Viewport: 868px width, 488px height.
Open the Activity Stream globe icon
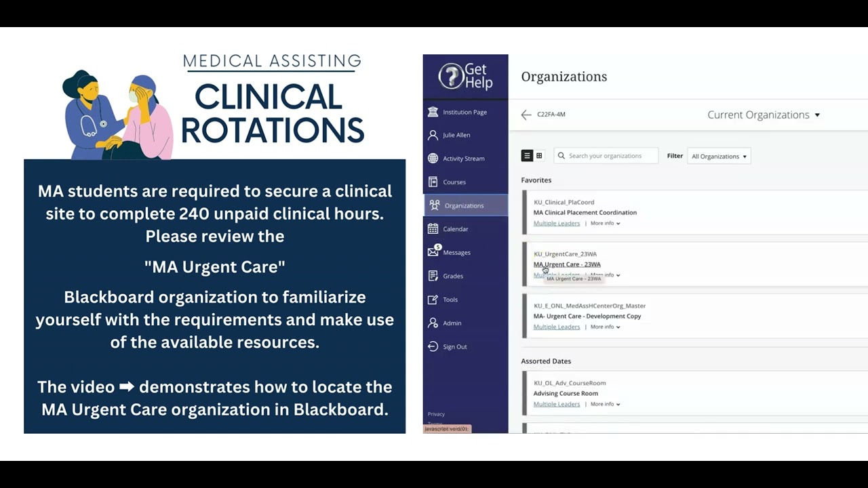(433, 159)
